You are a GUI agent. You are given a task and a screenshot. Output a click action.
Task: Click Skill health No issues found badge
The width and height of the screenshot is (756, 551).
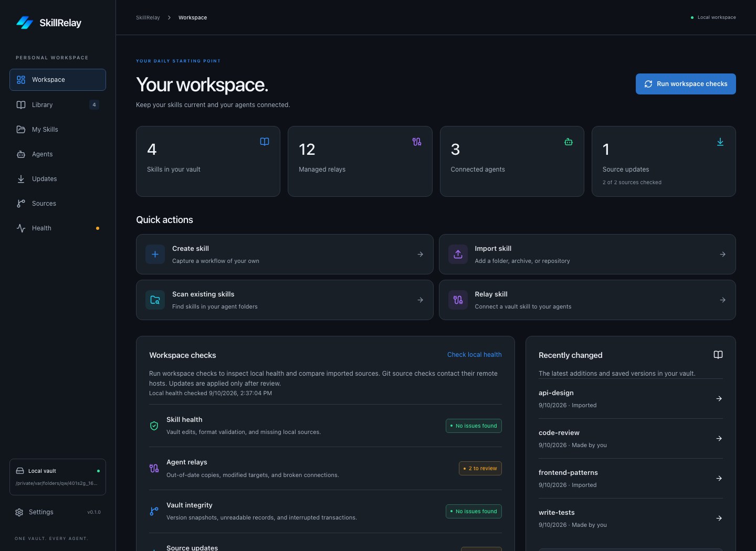pyautogui.click(x=474, y=426)
